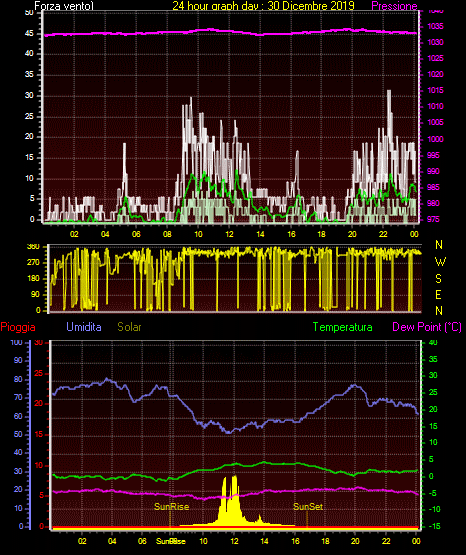Click the '45' wind speed axis value
The width and height of the screenshot is (466, 555).
coord(29,34)
